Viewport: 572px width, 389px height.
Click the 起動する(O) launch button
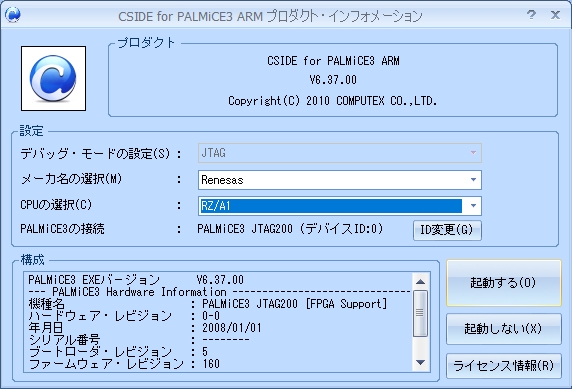(x=503, y=283)
